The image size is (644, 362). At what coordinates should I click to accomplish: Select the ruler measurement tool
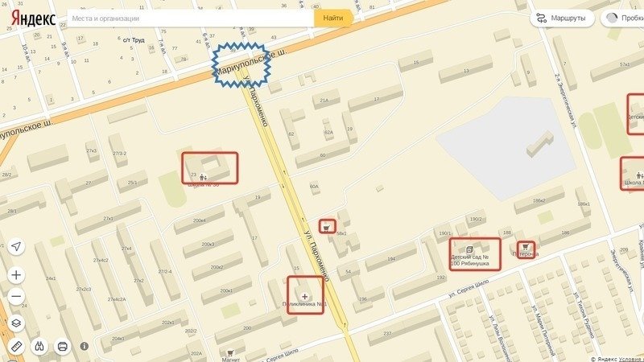[x=16, y=347]
